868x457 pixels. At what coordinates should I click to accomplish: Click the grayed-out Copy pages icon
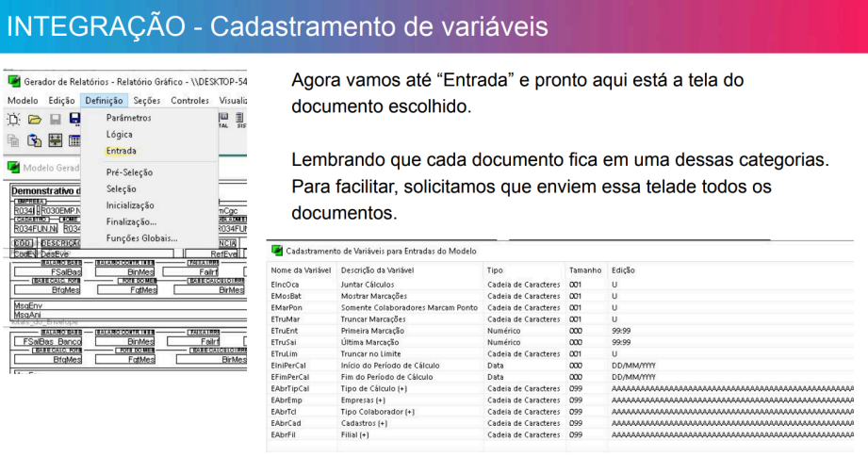[14, 140]
